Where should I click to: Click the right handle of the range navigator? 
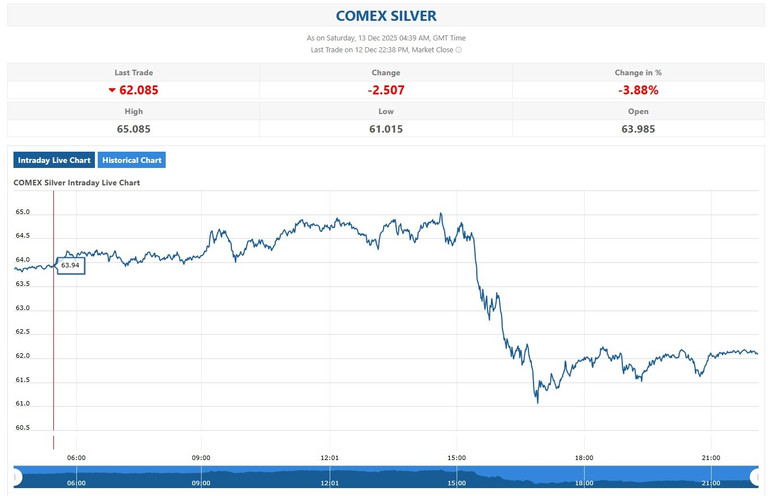point(756,477)
